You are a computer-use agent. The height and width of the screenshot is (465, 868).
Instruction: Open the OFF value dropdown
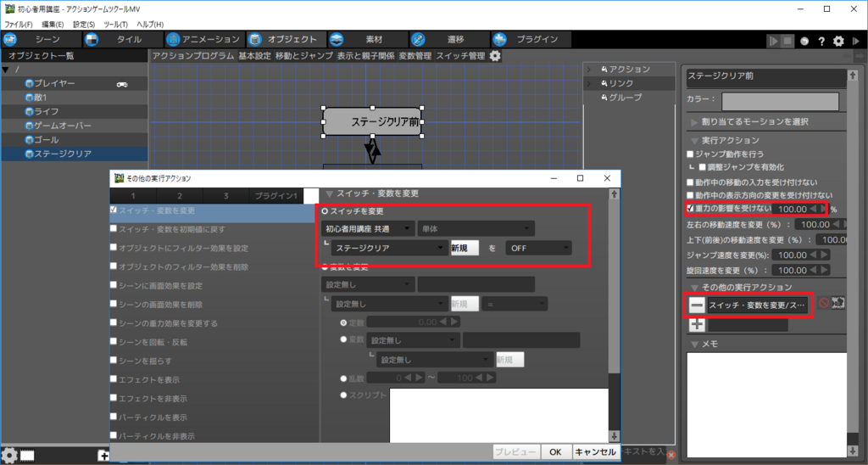[x=538, y=248]
